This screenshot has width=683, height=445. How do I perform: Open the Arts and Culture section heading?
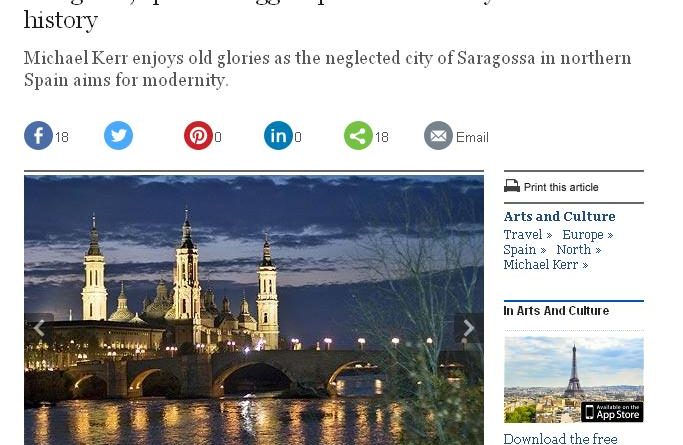pyautogui.click(x=559, y=216)
